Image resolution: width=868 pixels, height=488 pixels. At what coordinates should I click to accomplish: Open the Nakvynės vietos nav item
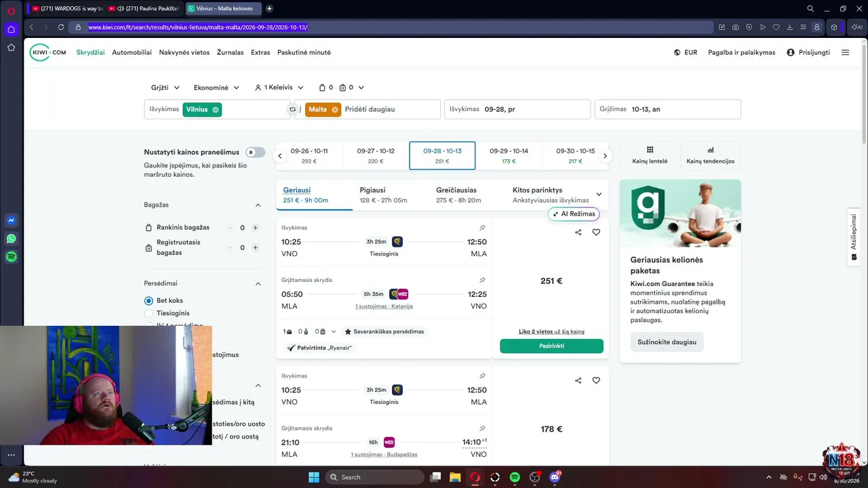pyautogui.click(x=184, y=52)
